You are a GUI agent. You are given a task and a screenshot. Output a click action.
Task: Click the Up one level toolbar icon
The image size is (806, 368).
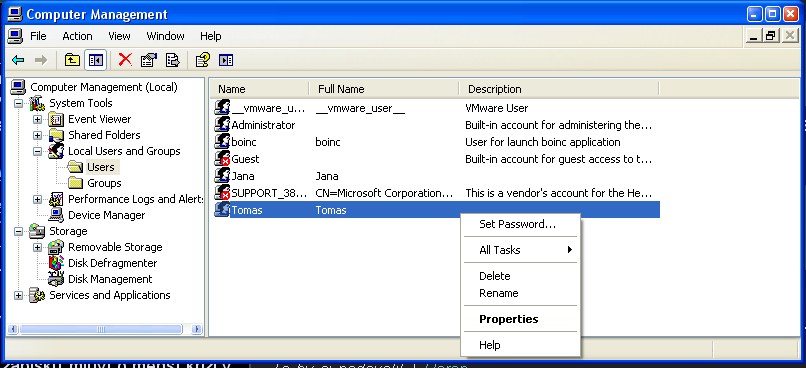72,60
